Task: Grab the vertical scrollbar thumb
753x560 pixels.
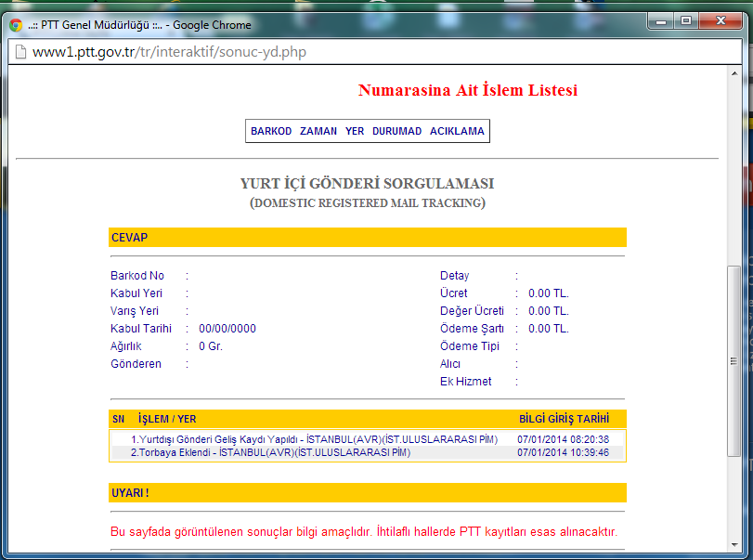Action: point(734,360)
